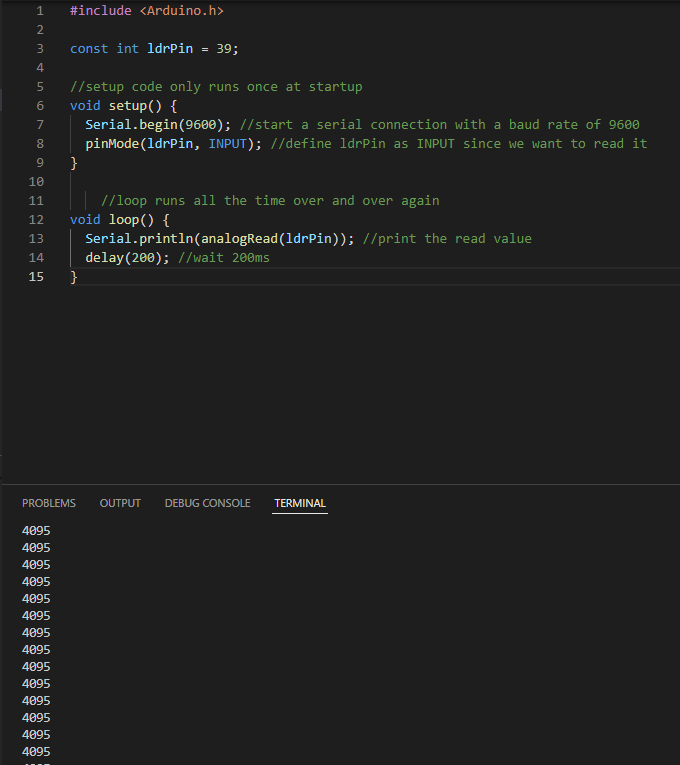
Task: Click closing brace on line 9
Action: (x=74, y=163)
